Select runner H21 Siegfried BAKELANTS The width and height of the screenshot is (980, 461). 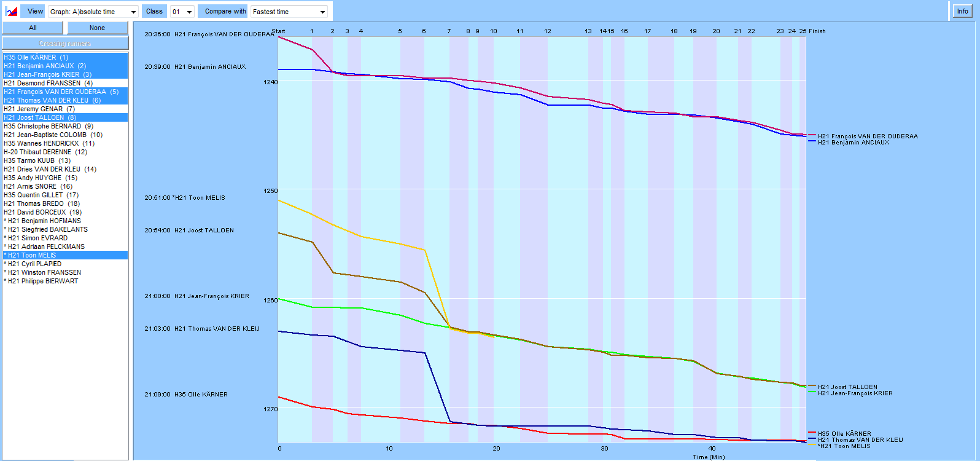(65, 229)
